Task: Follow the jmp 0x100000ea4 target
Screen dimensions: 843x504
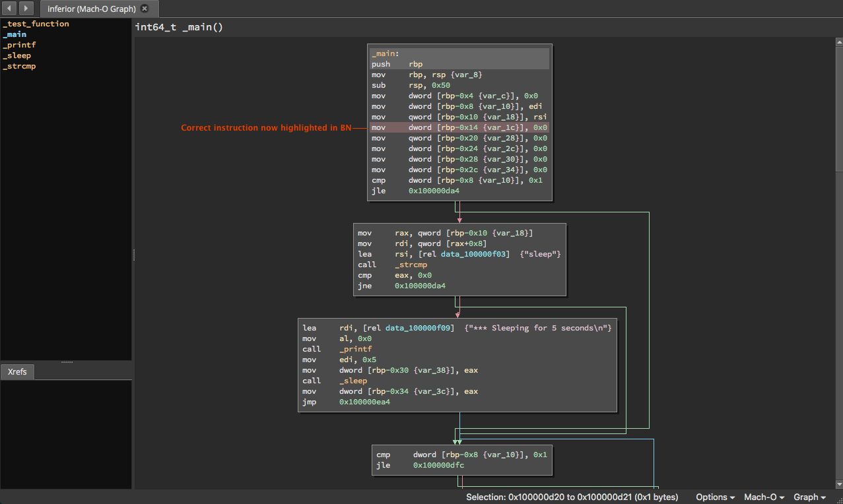Action: point(364,402)
